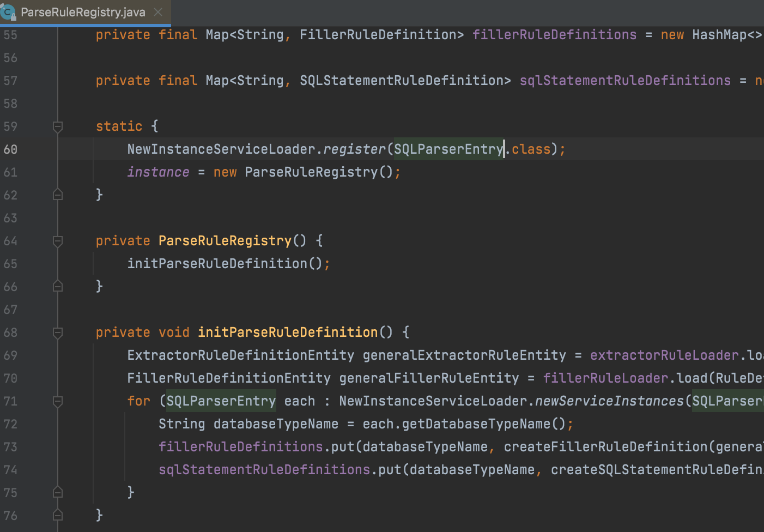Image resolution: width=764 pixels, height=532 pixels.
Task: Click line number 74 in the gutter
Action: click(10, 470)
